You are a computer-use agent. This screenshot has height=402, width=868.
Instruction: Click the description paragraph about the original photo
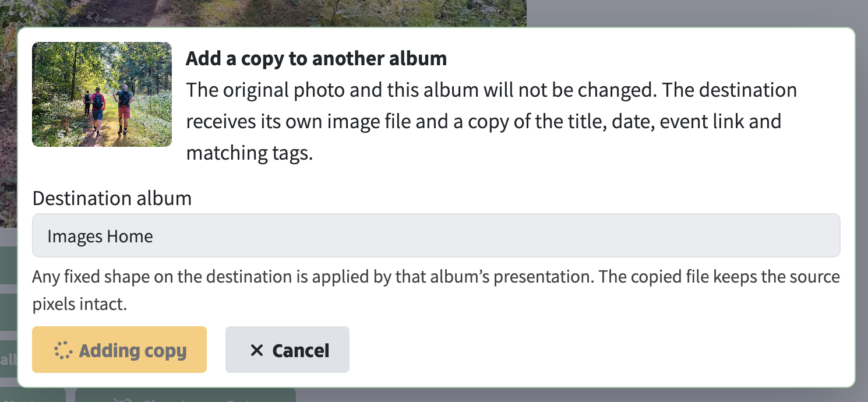(x=491, y=121)
